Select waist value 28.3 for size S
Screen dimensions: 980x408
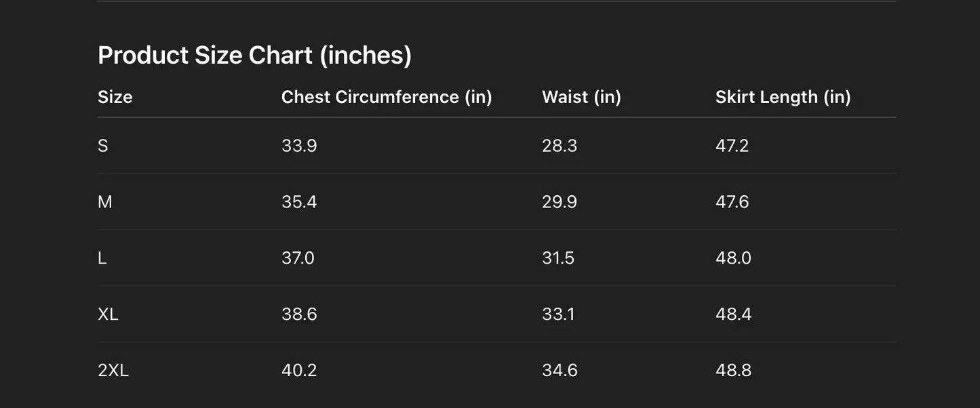click(560, 146)
